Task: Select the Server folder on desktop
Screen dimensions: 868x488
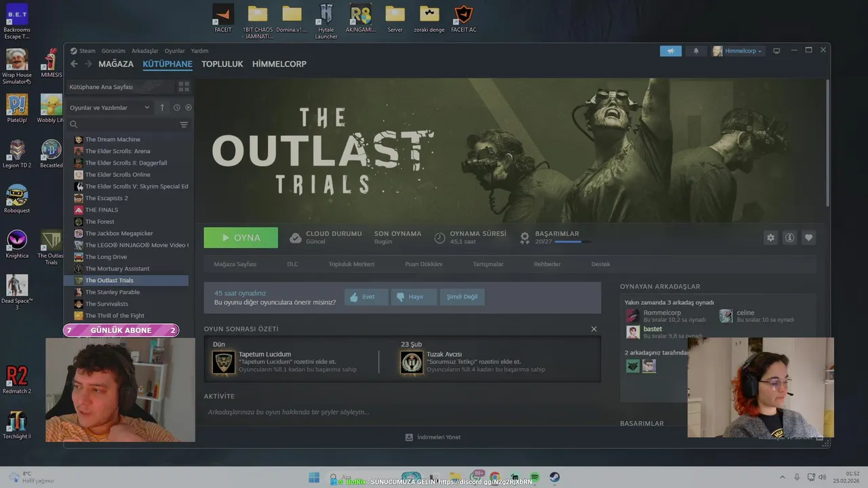Action: tap(395, 18)
